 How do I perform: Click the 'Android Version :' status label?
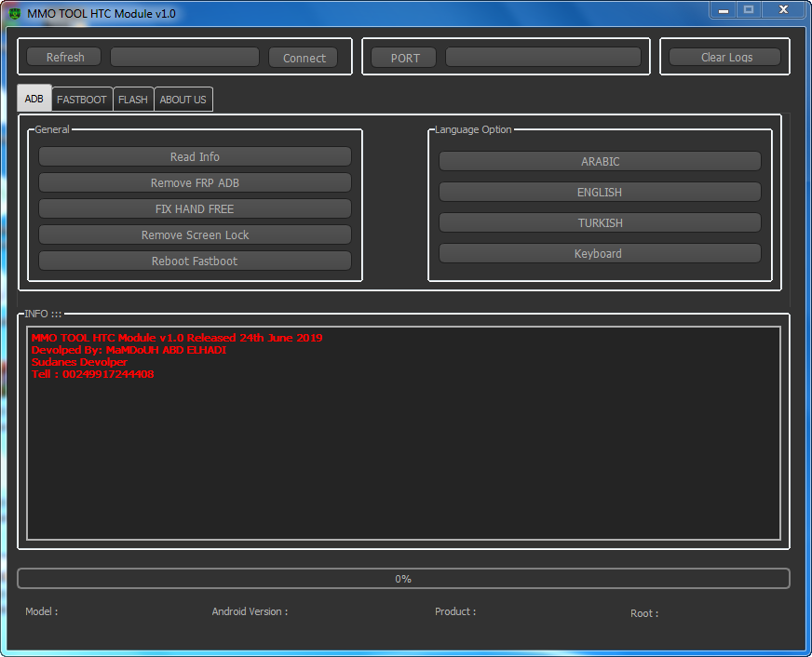coord(250,611)
